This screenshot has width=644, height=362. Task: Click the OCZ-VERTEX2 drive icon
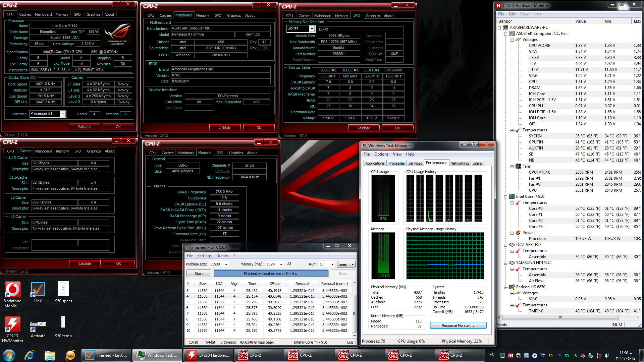[512, 245]
